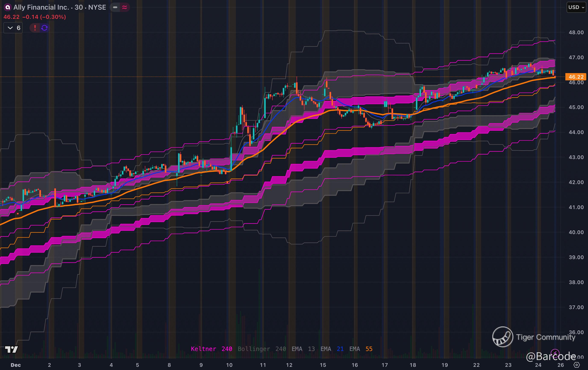Click the pink wavy approximation symbol icon

[125, 7]
